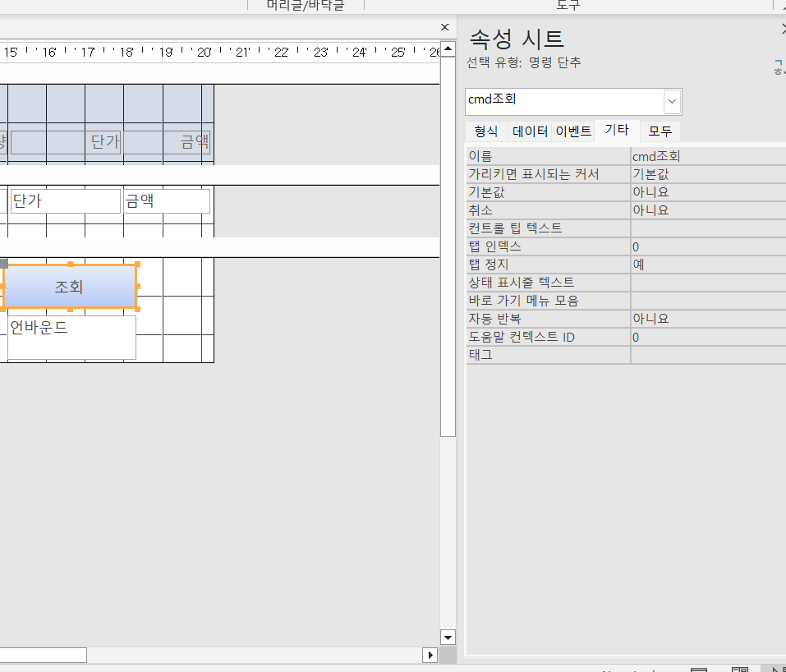Select the 조회 command button in form
The height and width of the screenshot is (672, 786).
click(x=70, y=287)
